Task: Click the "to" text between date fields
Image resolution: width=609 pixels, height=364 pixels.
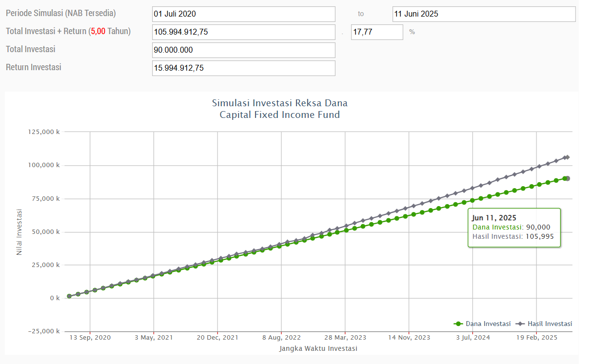Action: (x=360, y=14)
